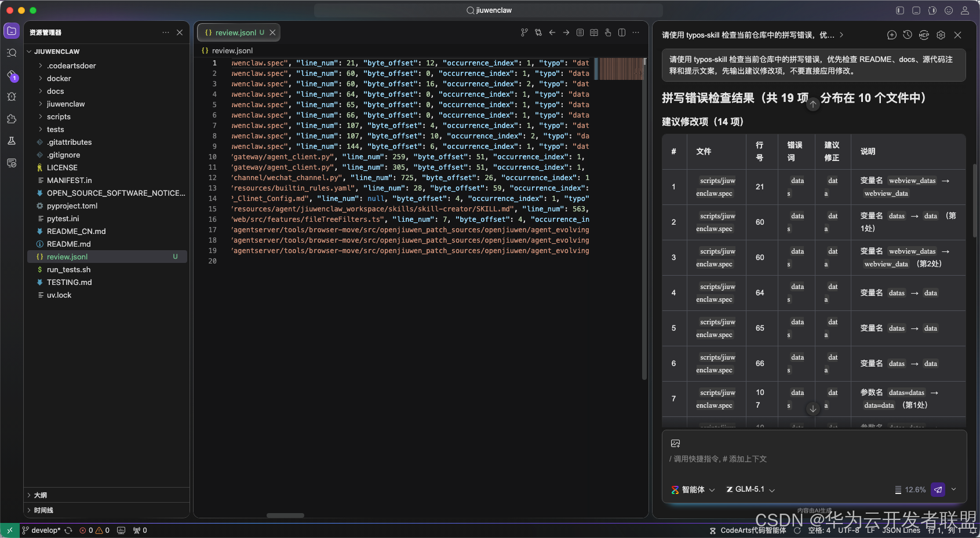This screenshot has height=538, width=980.
Task: Open the search icon in activity bar
Action: [x=12, y=53]
